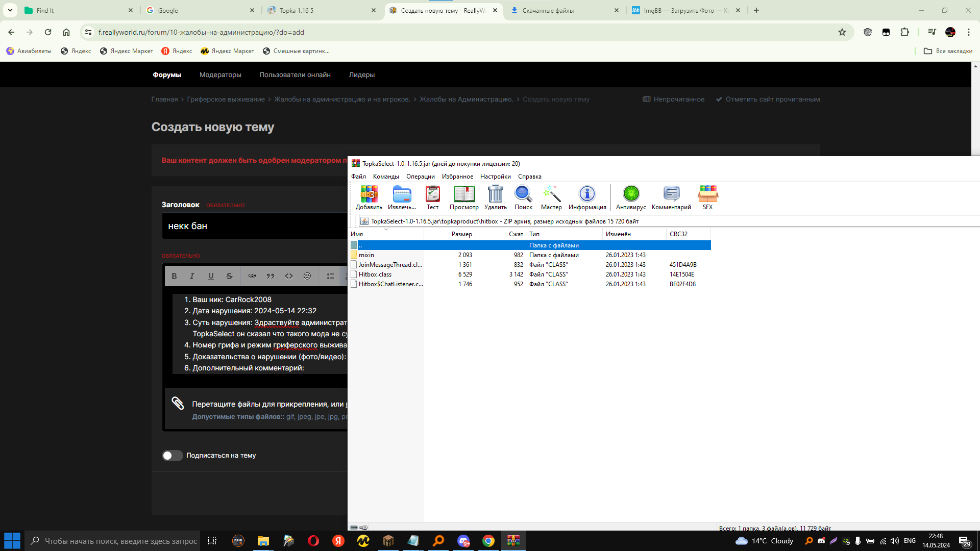Toggle italic formatting in the forum editor
Screen dimensions: 980x551
click(192, 276)
